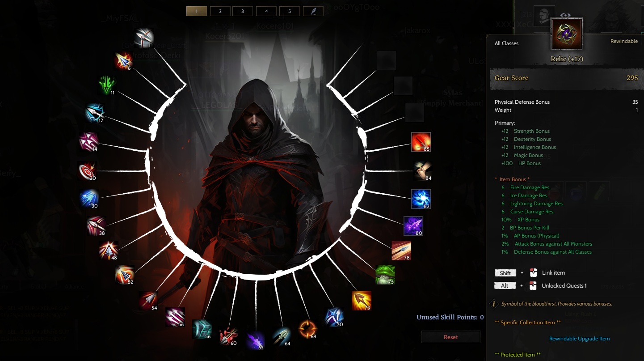The image size is (644, 361).
Task: Click the Alt key Unlocked Quests hint
Action: coord(540,286)
